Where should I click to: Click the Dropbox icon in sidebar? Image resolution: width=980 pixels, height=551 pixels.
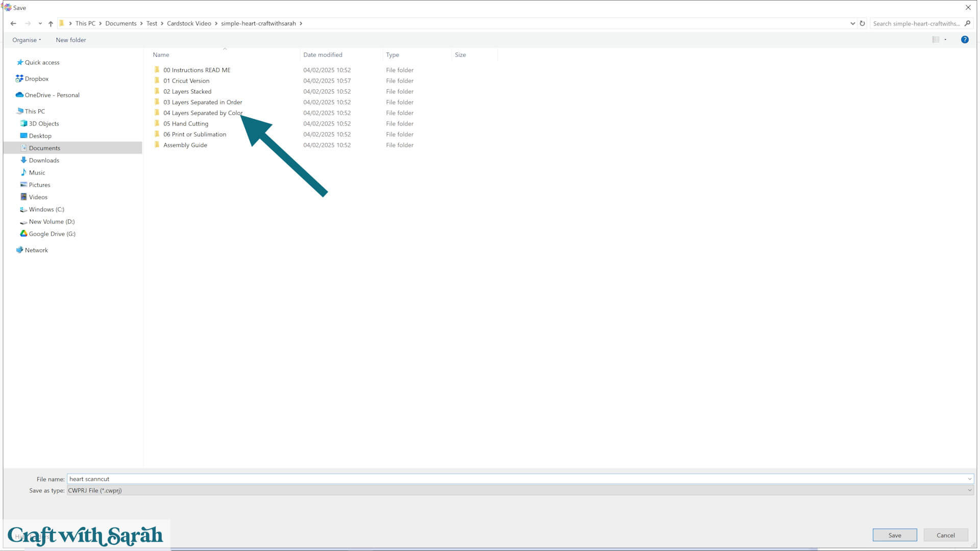[x=19, y=79]
